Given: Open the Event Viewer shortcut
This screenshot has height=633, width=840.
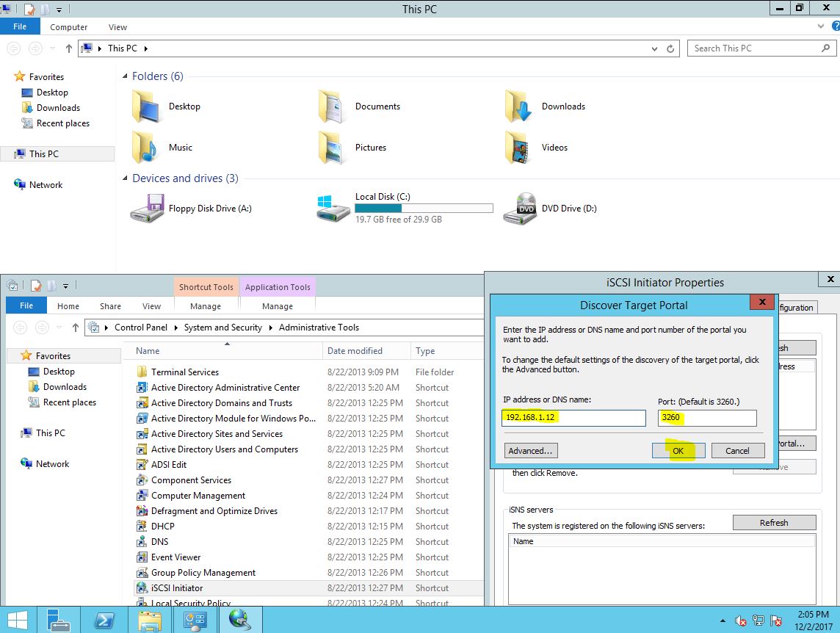Looking at the screenshot, I should tap(175, 557).
